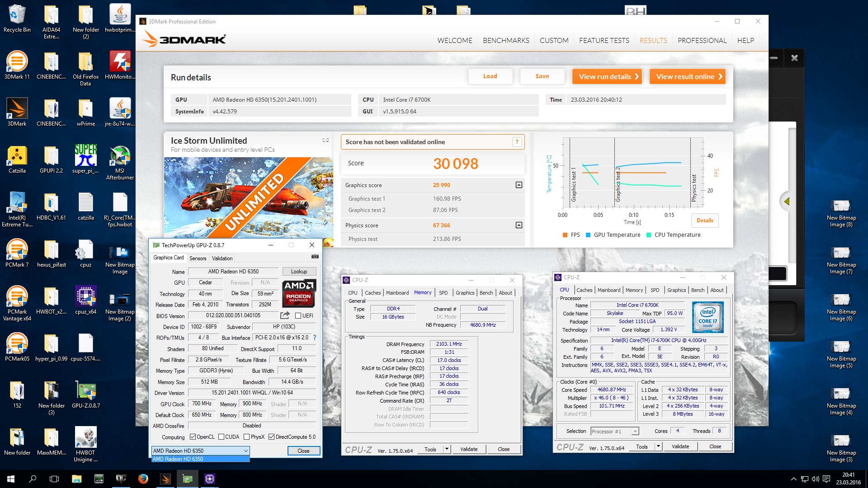Toggle the OpenCL checkbox in GPU-Z
Image resolution: width=868 pixels, height=488 pixels.
coord(193,437)
